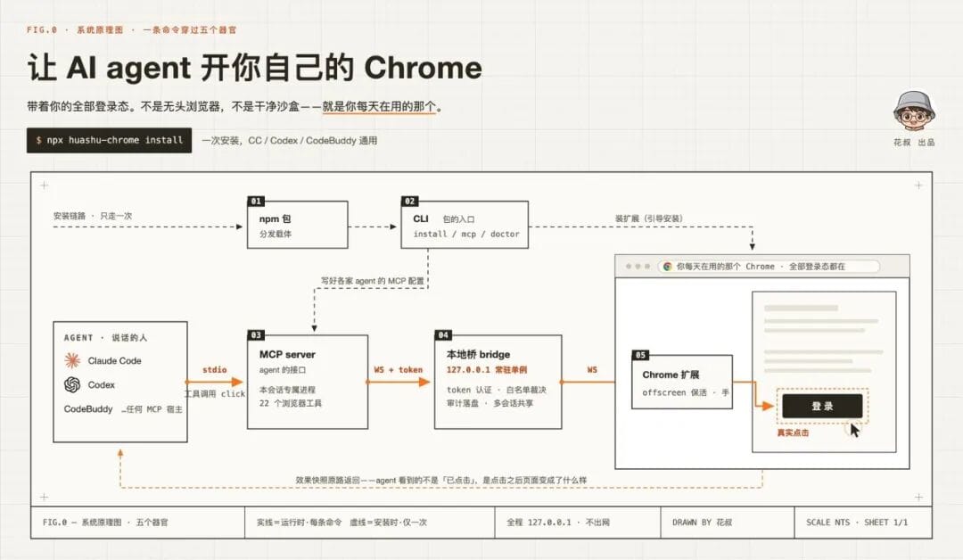The height and width of the screenshot is (560, 963).
Task: Click the browser address bar field
Action: [769, 267]
